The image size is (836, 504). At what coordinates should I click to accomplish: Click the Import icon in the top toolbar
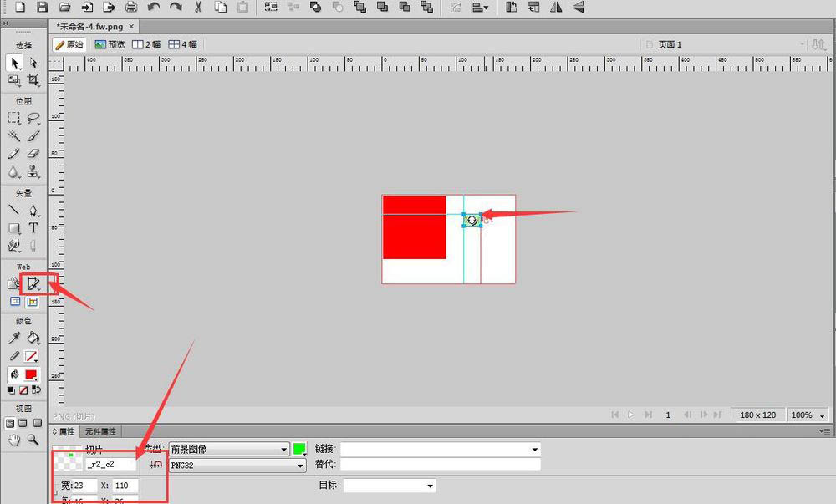point(87,7)
